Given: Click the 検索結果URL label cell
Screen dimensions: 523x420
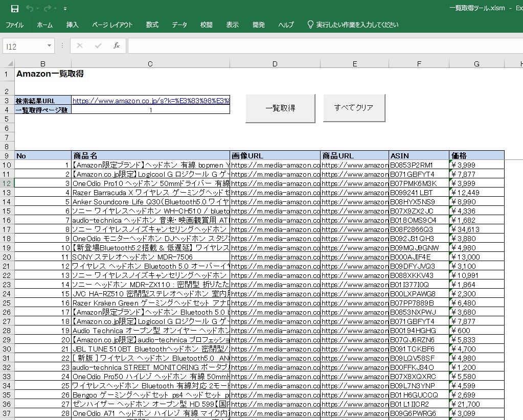Looking at the screenshot, I should 43,101.
